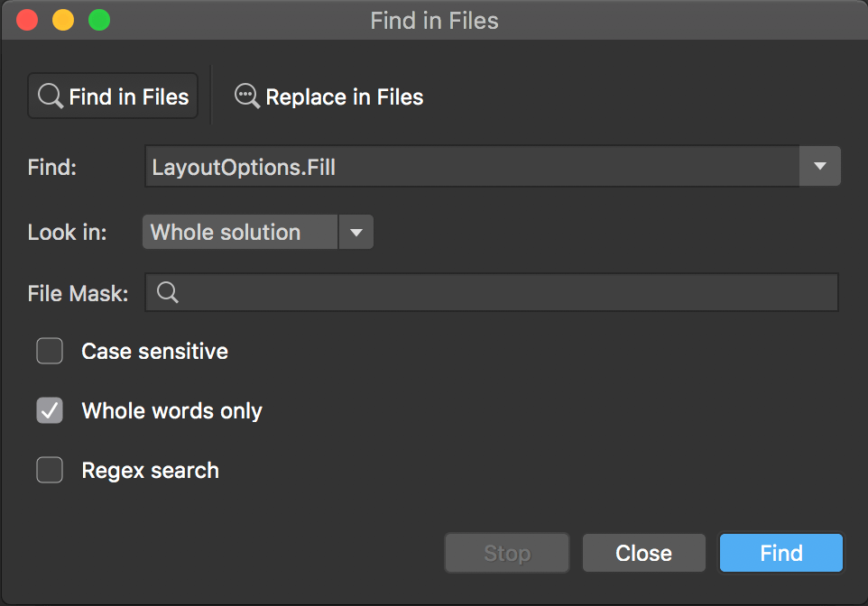Click the search icon inside the File Mask field

(167, 291)
